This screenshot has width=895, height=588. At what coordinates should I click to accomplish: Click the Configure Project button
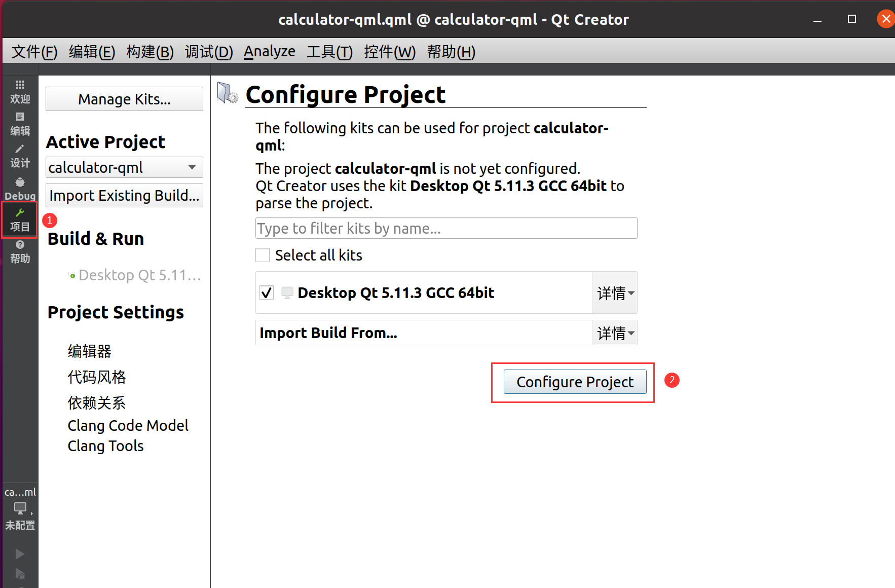[575, 382]
